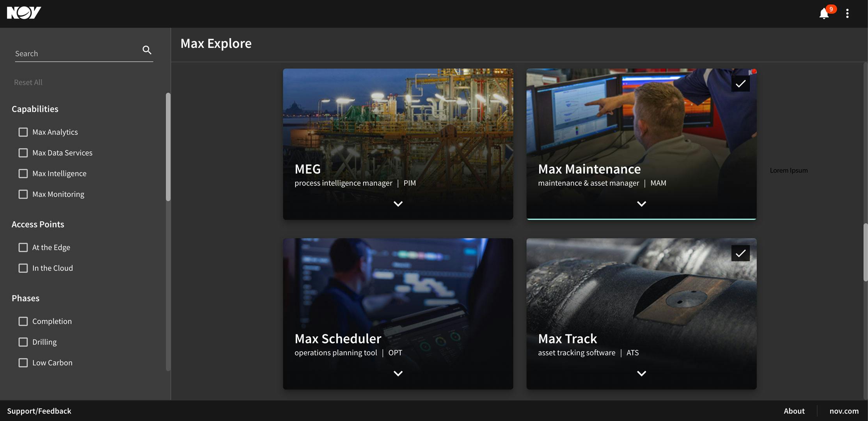Click 'asset tracking software | ATS' subtitle

click(588, 352)
